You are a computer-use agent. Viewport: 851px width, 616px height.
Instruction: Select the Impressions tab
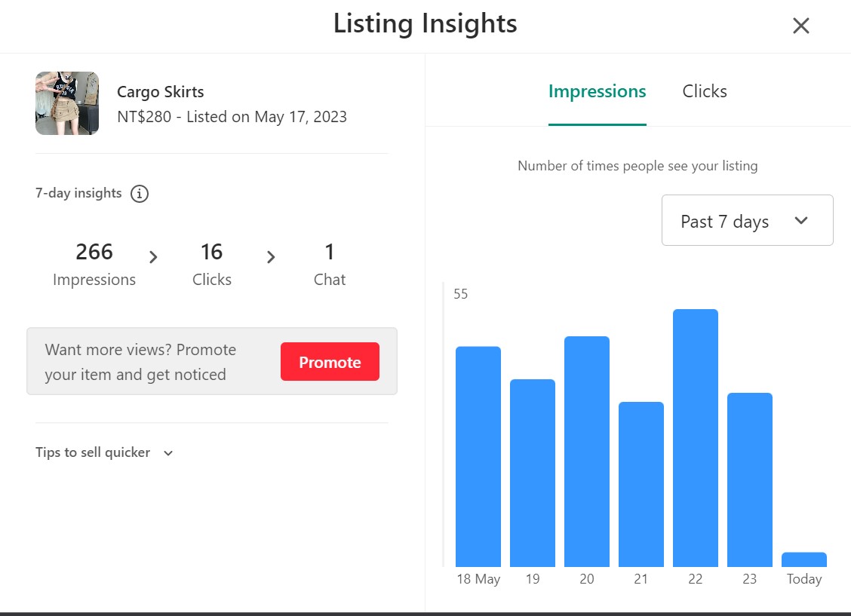tap(597, 91)
